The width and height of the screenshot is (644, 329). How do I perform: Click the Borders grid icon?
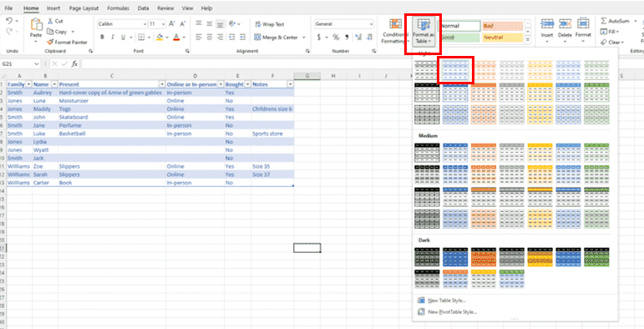[x=141, y=38]
